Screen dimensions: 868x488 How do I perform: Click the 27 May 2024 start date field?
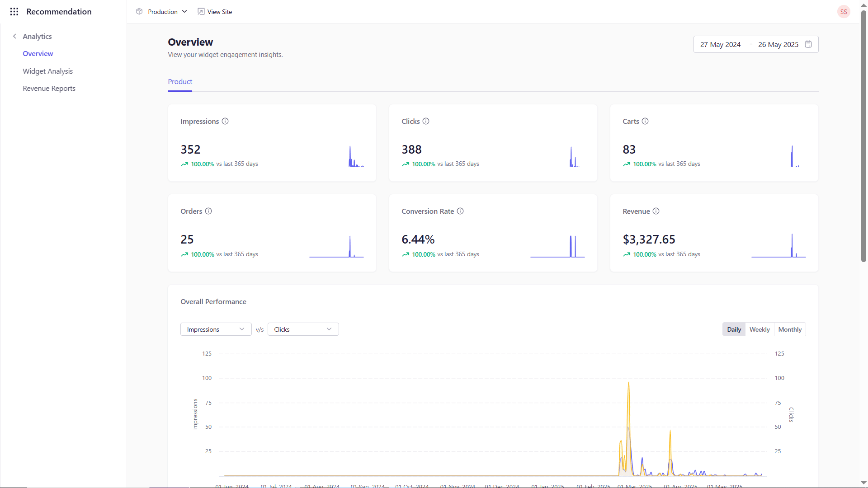click(720, 44)
